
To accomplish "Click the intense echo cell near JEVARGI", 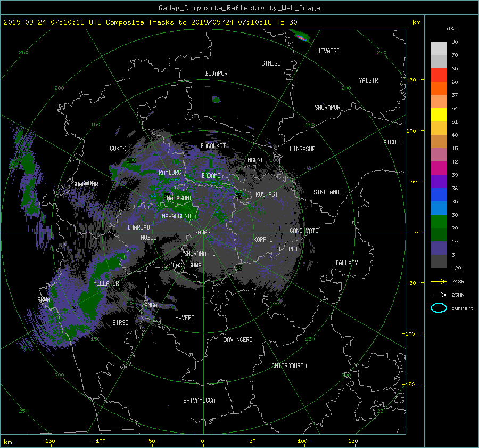I will click(x=301, y=37).
